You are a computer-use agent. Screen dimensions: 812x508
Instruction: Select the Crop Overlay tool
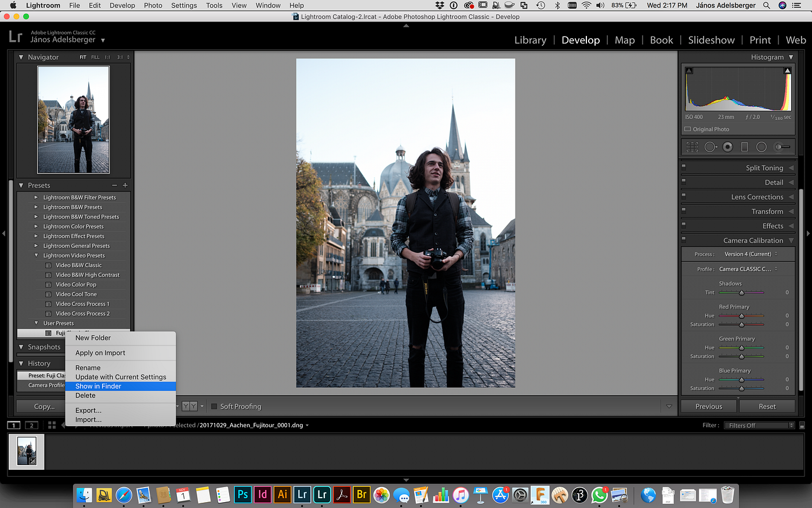point(693,147)
